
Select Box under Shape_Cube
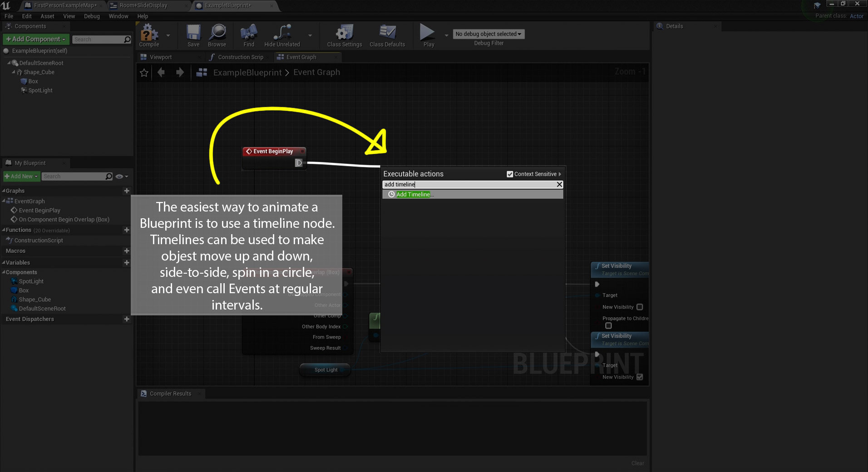point(33,81)
